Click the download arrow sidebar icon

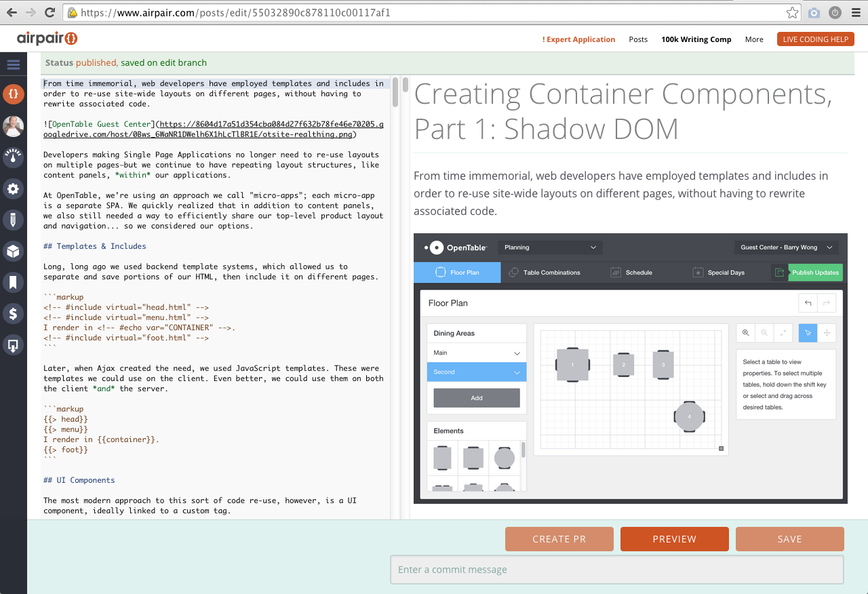(x=13, y=345)
